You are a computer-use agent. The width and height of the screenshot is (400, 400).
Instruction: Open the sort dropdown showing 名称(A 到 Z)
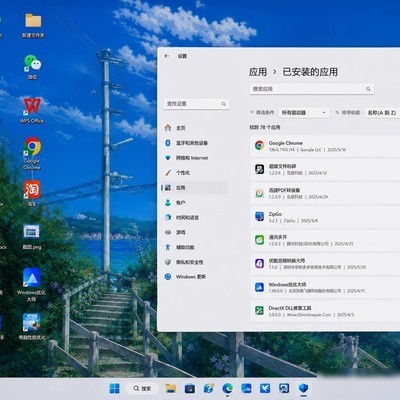[x=382, y=113]
